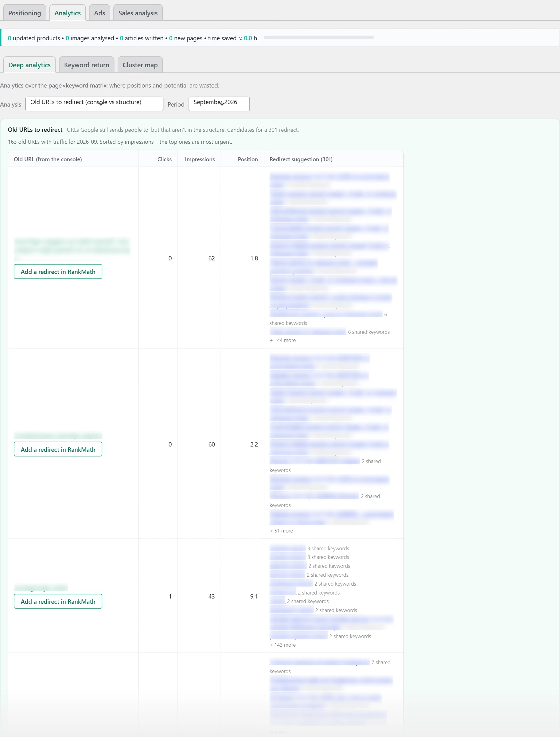Click position value 9,1
Image resolution: width=560 pixels, height=737 pixels.
254,596
